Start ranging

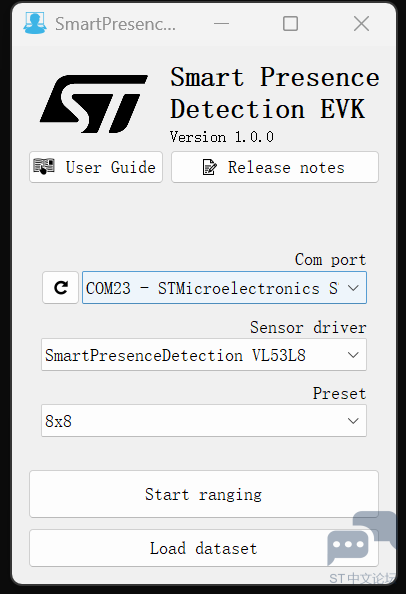[204, 494]
